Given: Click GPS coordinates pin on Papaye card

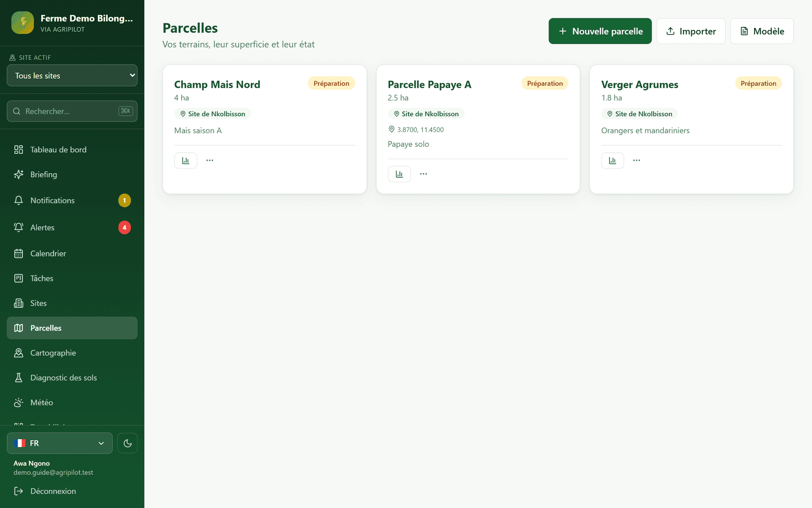Looking at the screenshot, I should coord(391,129).
